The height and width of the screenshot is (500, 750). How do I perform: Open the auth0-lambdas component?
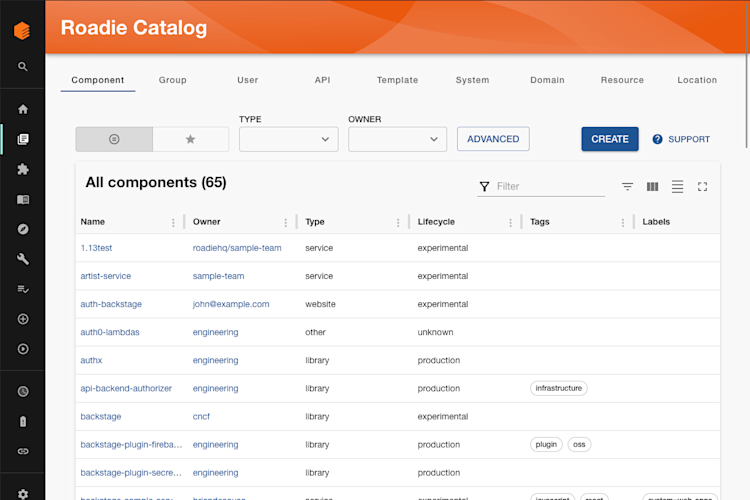tap(110, 332)
